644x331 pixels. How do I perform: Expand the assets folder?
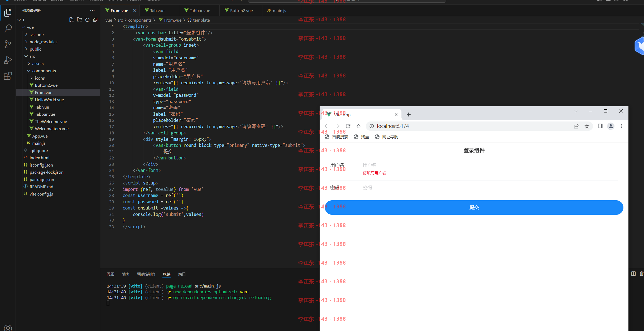point(29,64)
